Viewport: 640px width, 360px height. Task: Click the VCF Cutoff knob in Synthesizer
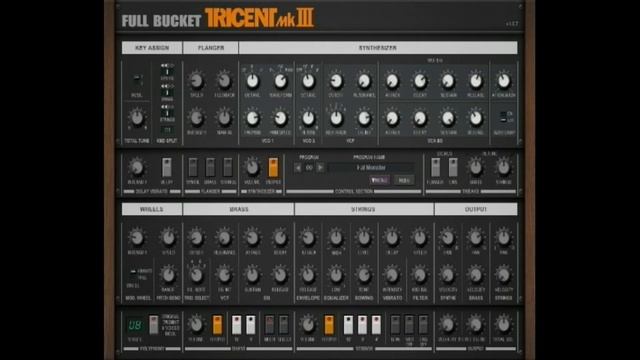click(x=336, y=81)
